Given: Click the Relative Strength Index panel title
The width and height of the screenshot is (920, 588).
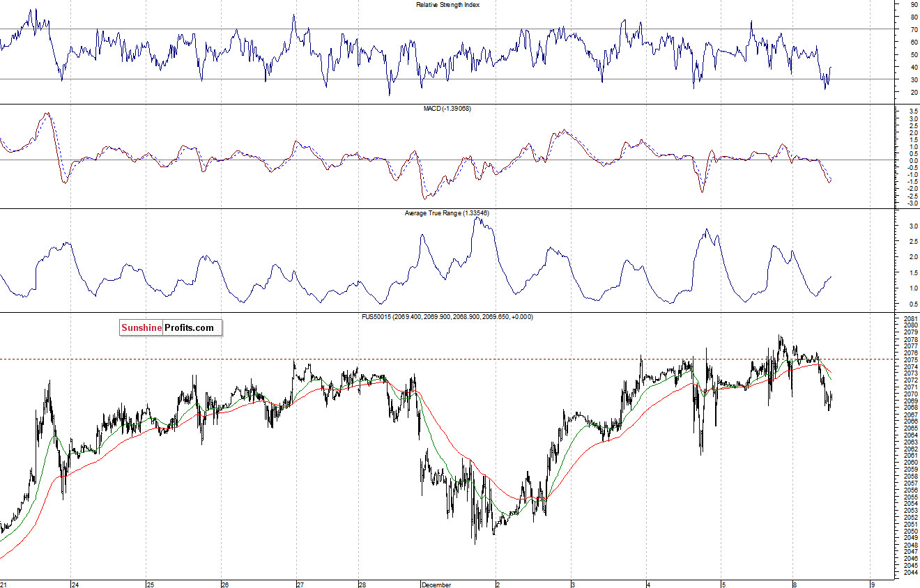Looking at the screenshot, I should 447,5.
